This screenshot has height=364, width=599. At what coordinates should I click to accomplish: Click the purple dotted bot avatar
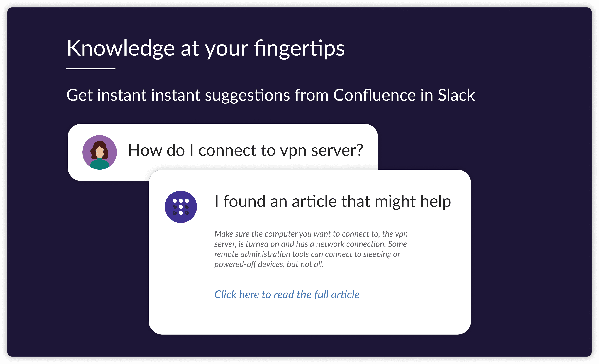pyautogui.click(x=181, y=207)
